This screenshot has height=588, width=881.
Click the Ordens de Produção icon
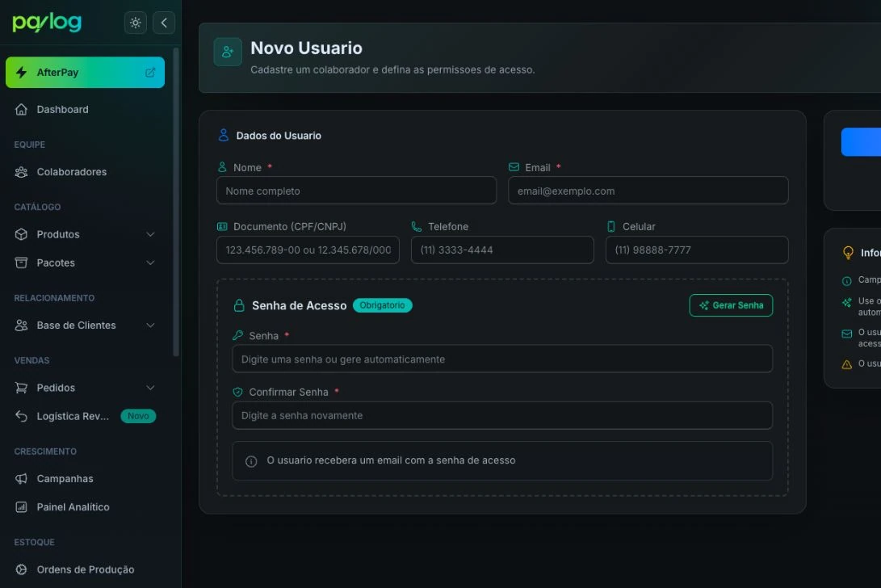pyautogui.click(x=21, y=569)
